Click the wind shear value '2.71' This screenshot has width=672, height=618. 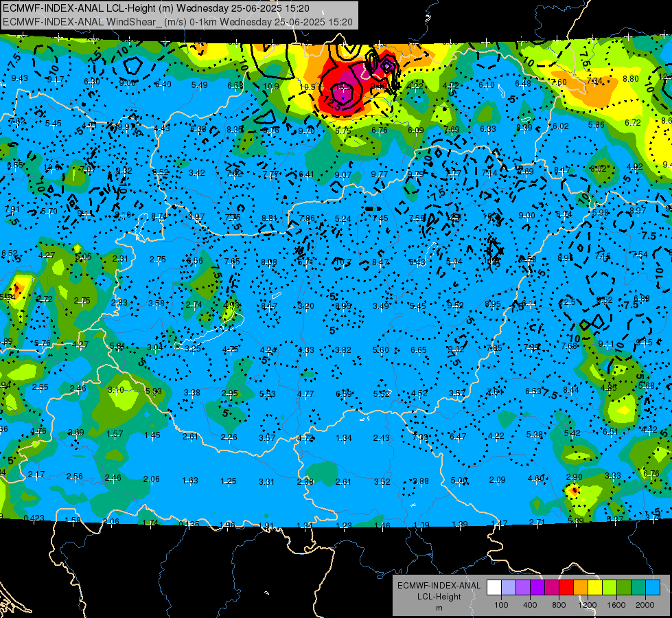537,522
